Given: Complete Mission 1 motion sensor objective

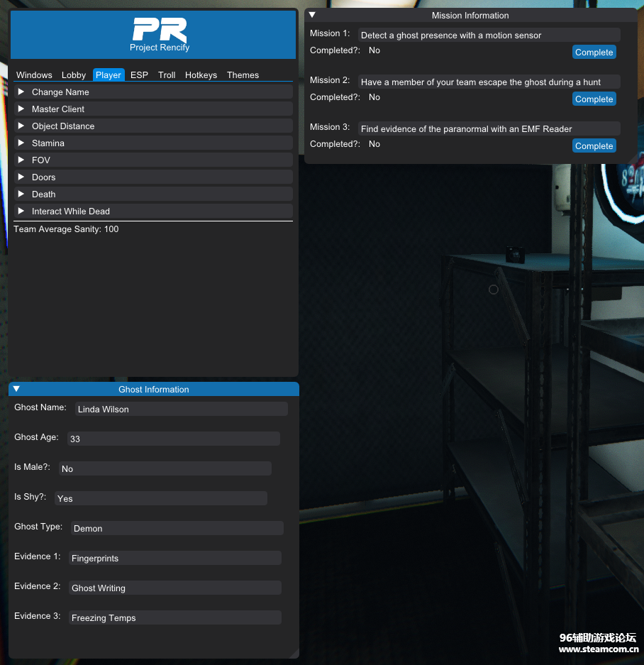Looking at the screenshot, I should [x=594, y=53].
